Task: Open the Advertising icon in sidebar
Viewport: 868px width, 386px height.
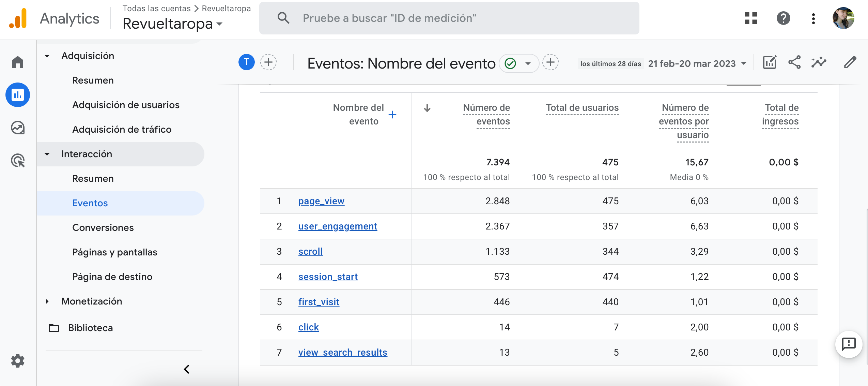Action: 18,161
